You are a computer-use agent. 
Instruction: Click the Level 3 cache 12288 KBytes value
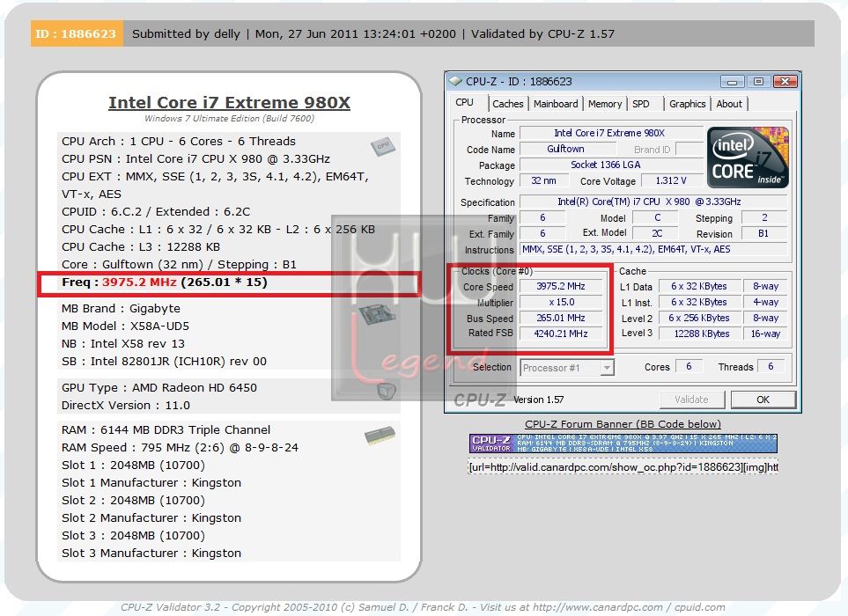click(x=699, y=334)
